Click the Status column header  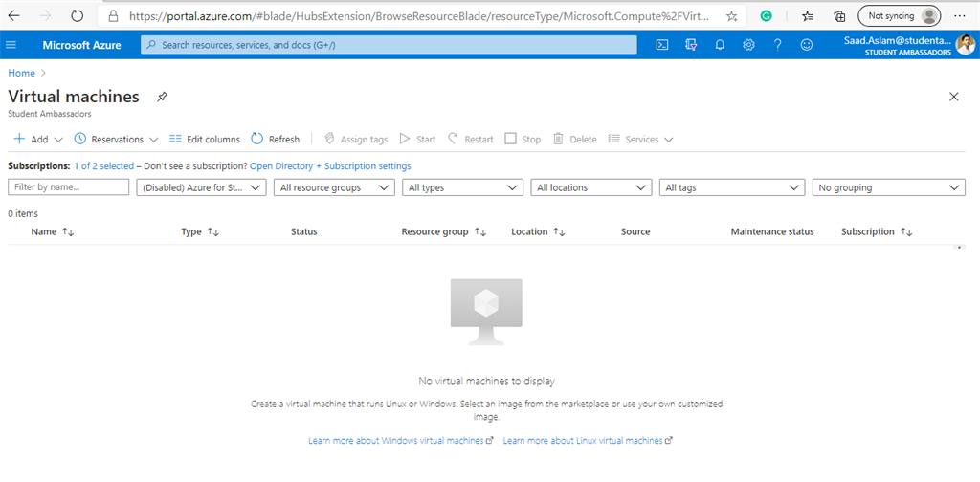coord(303,231)
